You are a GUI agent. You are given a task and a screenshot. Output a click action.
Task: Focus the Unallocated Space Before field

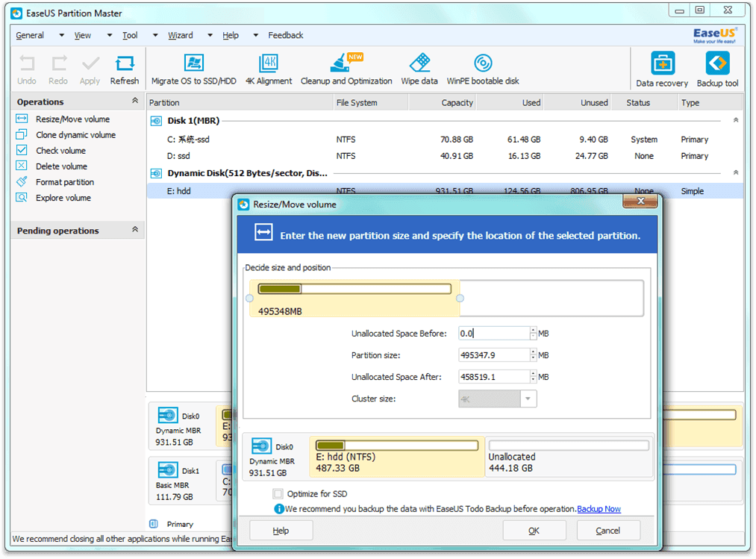[494, 334]
